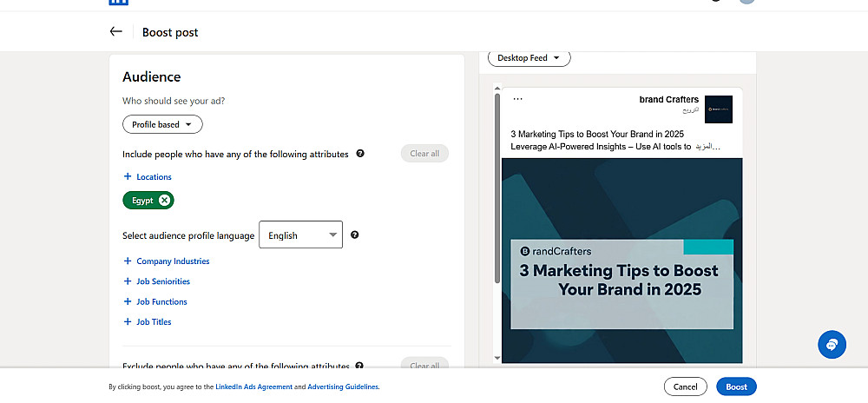
Task: Expand Company Industries attribute
Action: [172, 261]
